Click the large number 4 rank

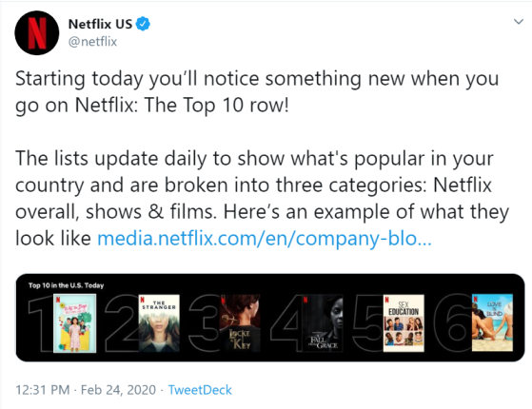tap(286, 322)
